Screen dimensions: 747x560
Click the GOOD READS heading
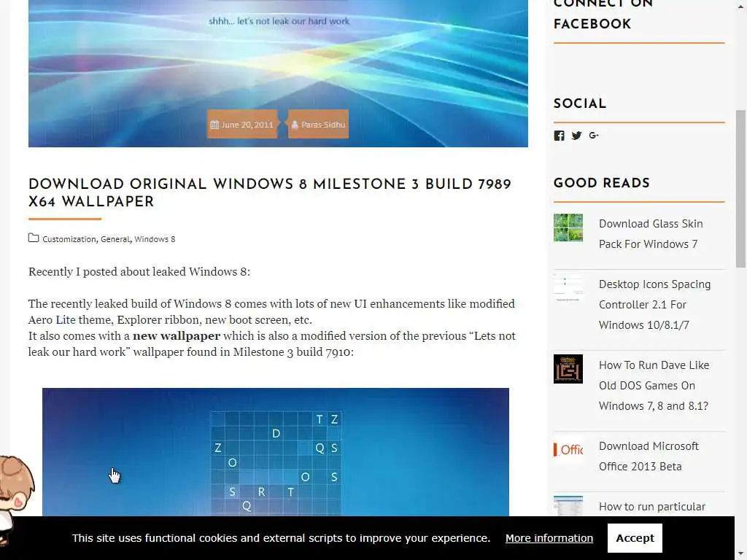[x=602, y=183]
